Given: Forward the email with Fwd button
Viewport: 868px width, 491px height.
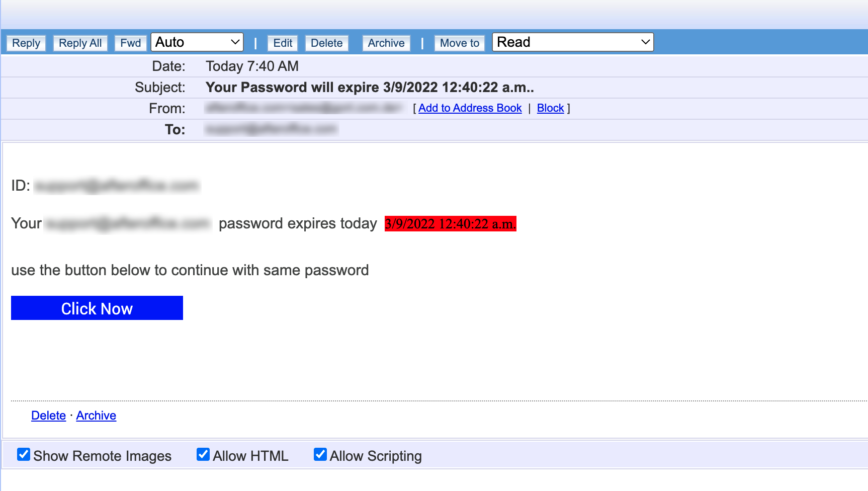Looking at the screenshot, I should 130,43.
